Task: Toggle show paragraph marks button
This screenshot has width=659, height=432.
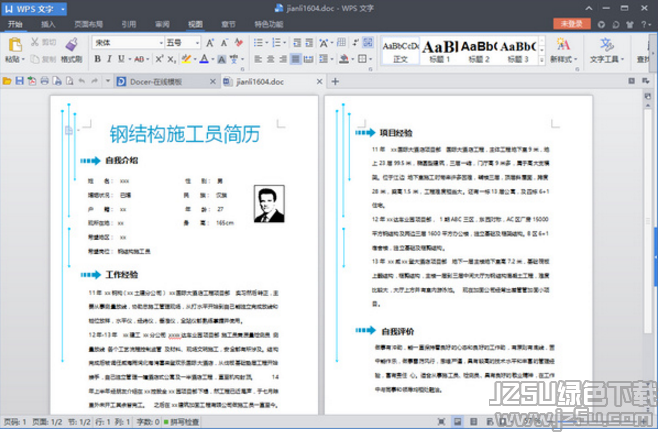Action: point(356,42)
